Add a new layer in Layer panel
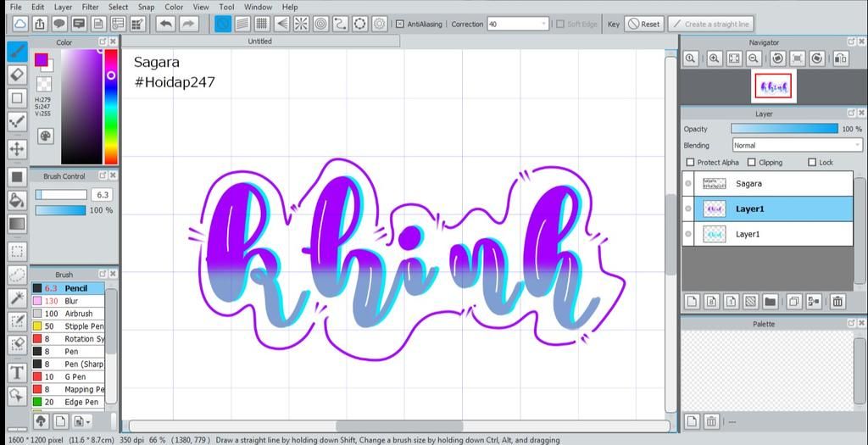Image resolution: width=868 pixels, height=445 pixels. tap(692, 302)
